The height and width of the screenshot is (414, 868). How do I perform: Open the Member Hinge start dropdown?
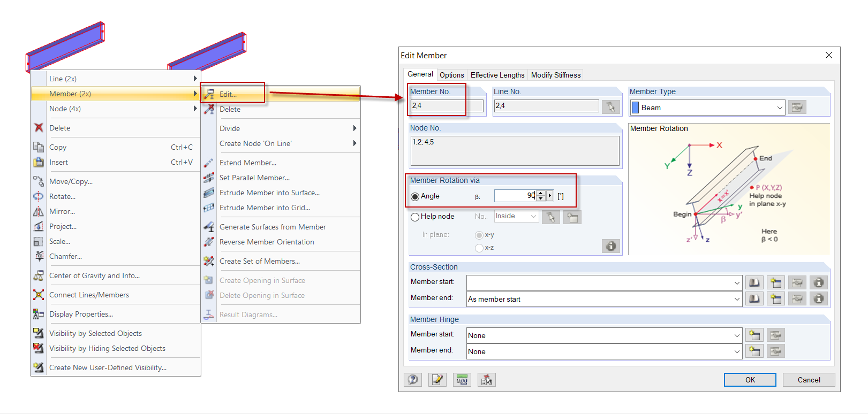(737, 335)
